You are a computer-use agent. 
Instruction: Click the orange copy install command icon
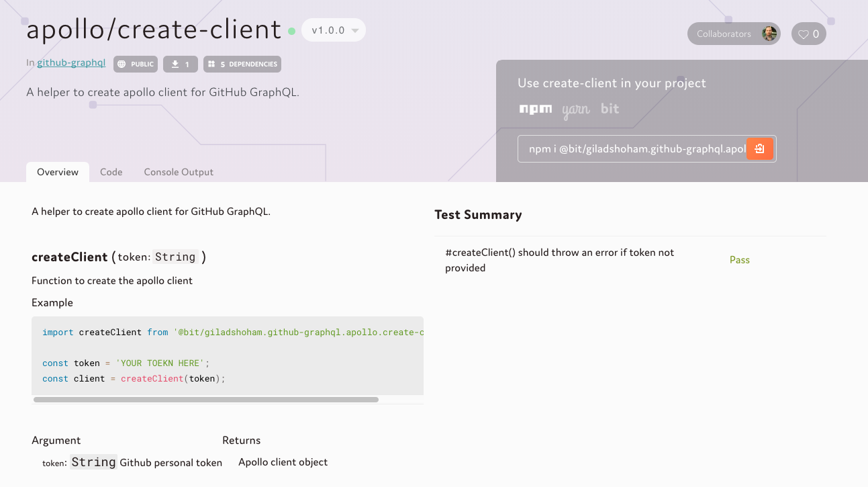click(759, 149)
